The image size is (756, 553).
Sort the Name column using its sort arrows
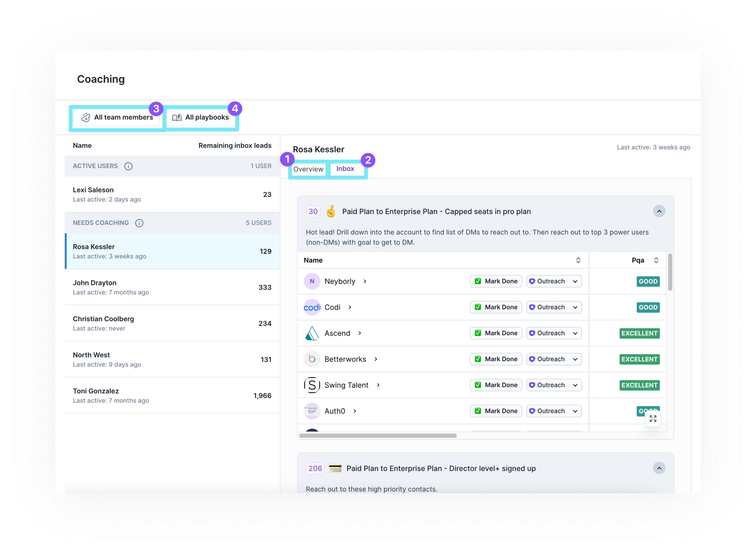coord(578,260)
